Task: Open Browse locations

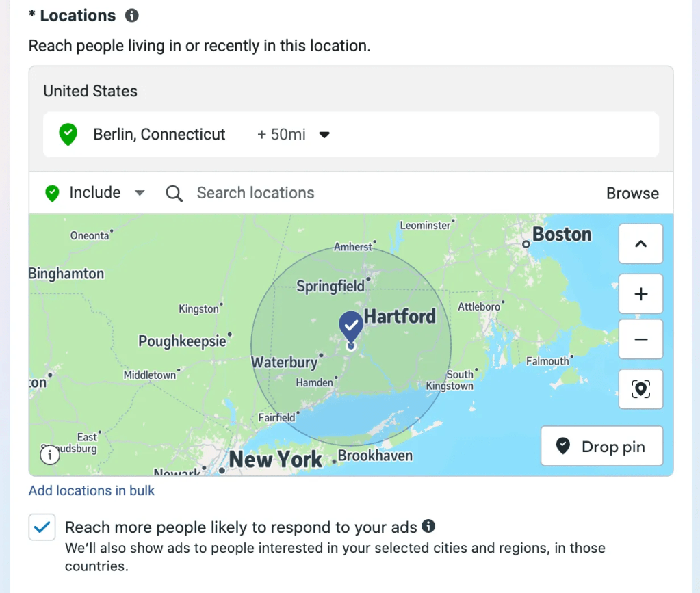Action: [x=632, y=194]
